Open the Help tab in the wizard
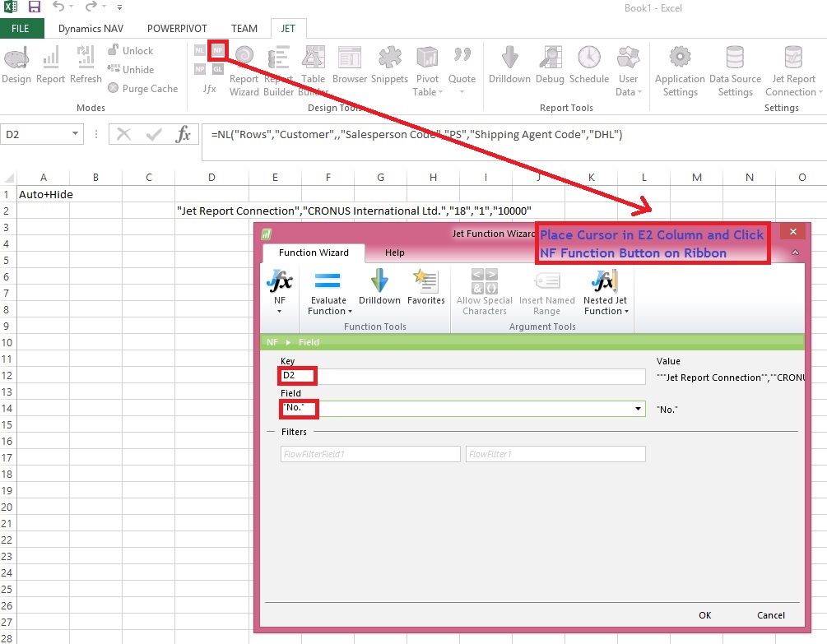Image resolution: width=827 pixels, height=644 pixels. [x=395, y=253]
